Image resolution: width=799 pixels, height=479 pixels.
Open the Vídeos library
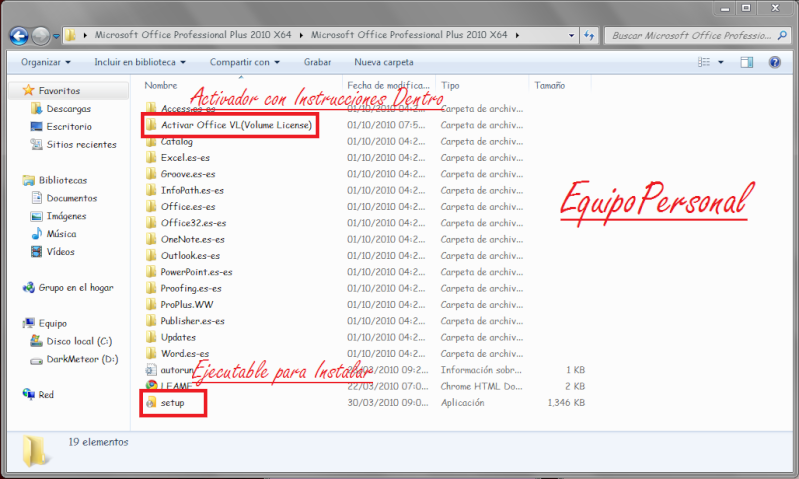point(60,252)
